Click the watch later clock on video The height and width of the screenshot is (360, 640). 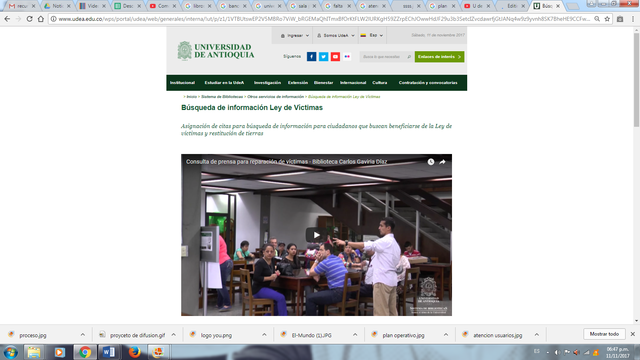coord(431,162)
